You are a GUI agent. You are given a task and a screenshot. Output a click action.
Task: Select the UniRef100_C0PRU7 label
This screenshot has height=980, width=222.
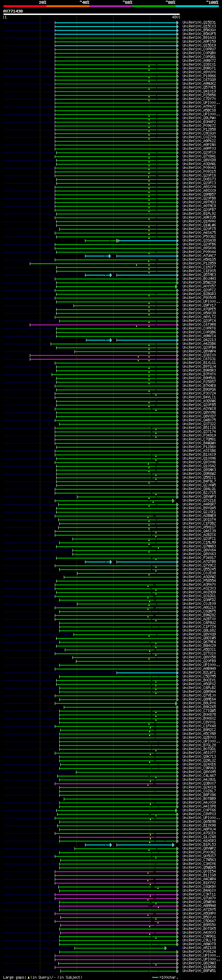click(199, 49)
